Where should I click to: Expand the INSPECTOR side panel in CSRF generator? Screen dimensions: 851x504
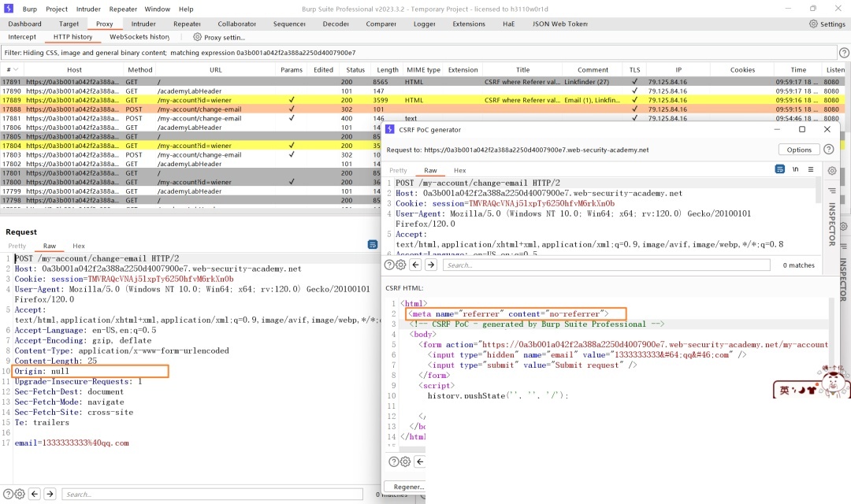pyautogui.click(x=831, y=224)
